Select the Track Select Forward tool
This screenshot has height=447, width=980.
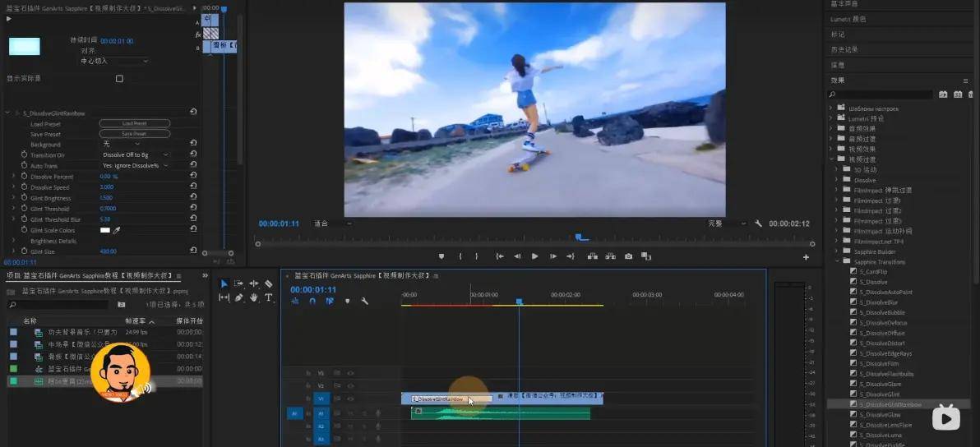[x=238, y=283]
